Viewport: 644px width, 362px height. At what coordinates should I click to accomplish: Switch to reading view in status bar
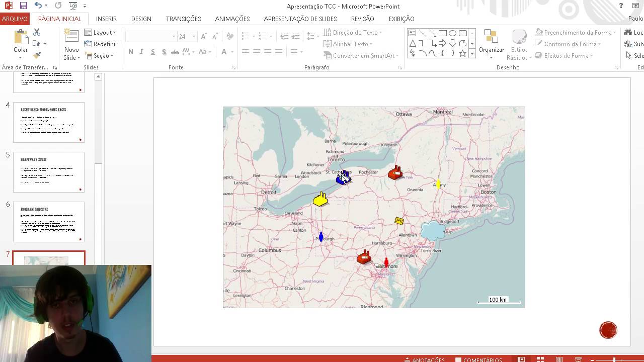pyautogui.click(x=559, y=359)
